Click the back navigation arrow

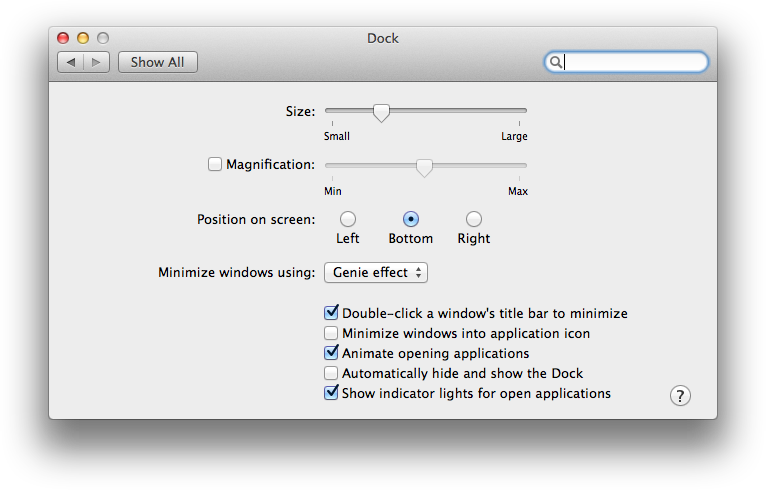(71, 62)
